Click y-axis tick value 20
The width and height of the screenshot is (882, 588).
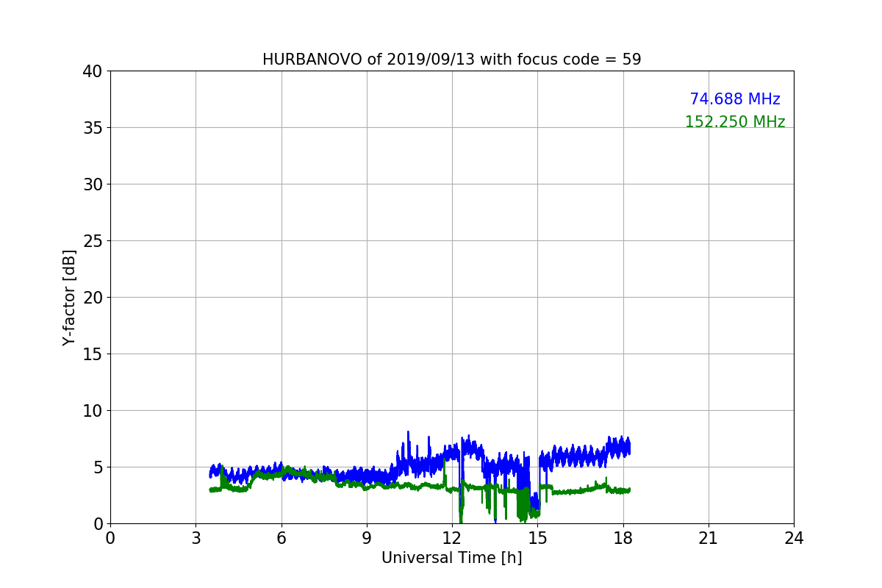[93, 298]
